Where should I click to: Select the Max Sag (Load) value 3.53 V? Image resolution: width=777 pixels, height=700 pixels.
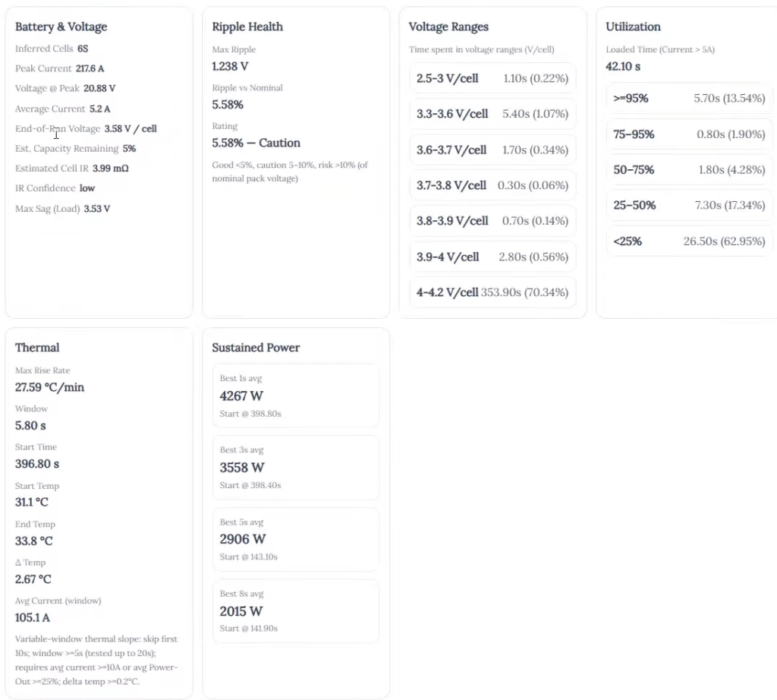96,208
